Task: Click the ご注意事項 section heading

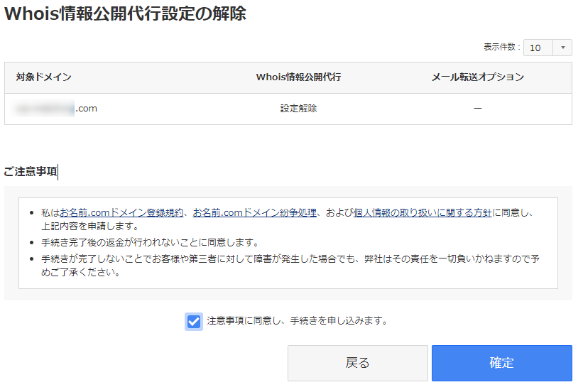Action: pyautogui.click(x=31, y=171)
